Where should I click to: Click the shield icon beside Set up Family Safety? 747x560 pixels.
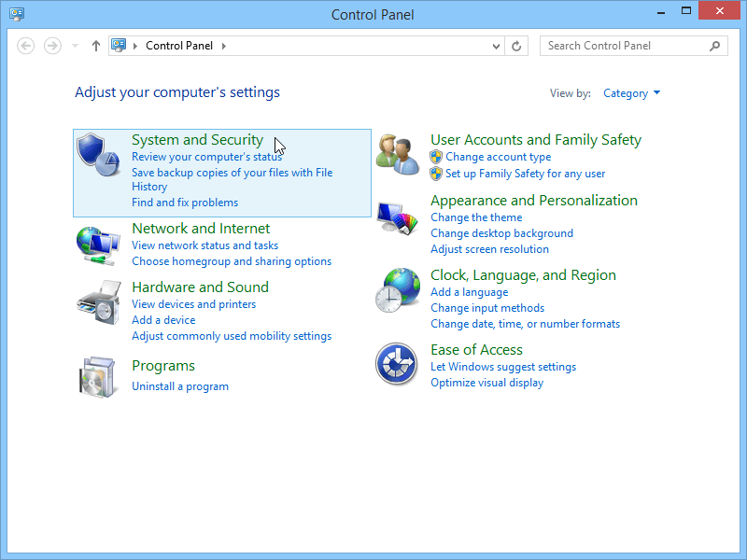436,174
